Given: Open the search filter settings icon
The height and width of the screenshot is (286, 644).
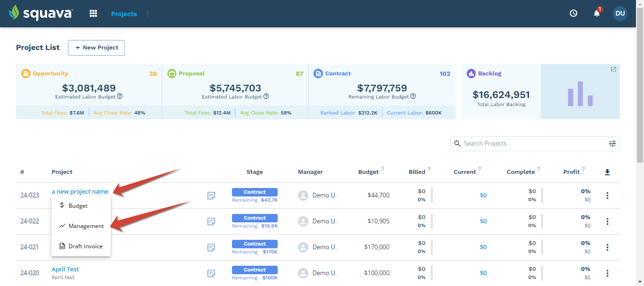Looking at the screenshot, I should pyautogui.click(x=612, y=143).
